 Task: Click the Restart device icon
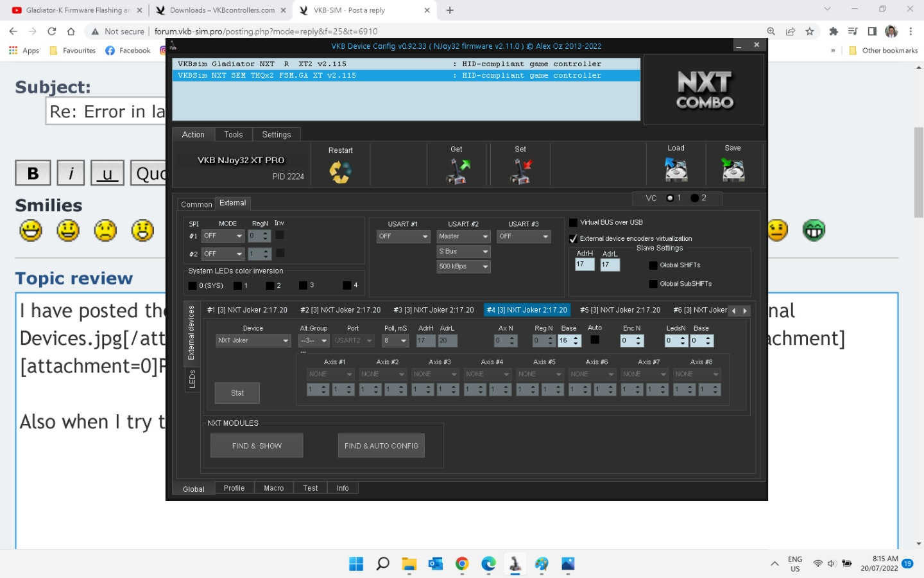coord(340,171)
